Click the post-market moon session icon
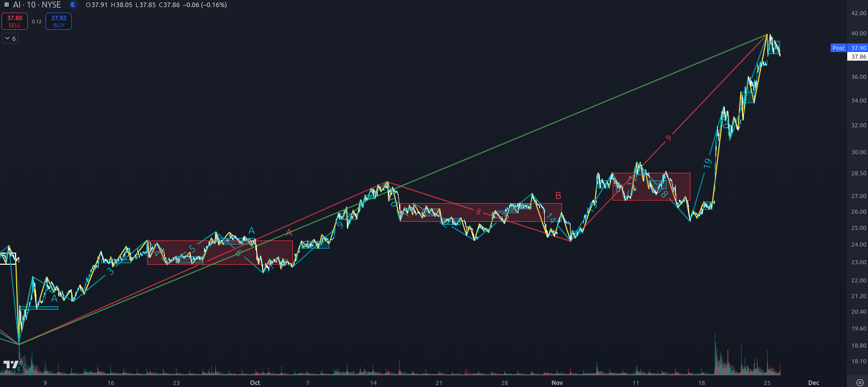Viewport: 868px width, 387px height. click(73, 5)
